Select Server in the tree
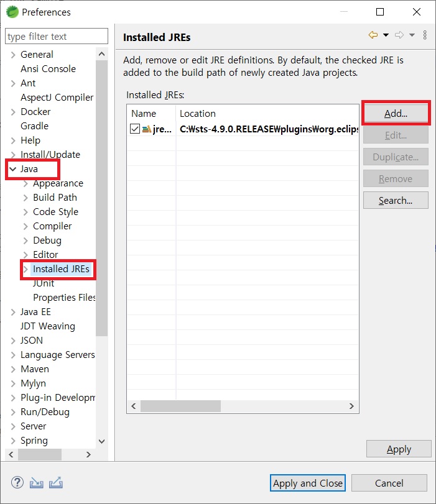Screen dimensions: 436x504 34,426
